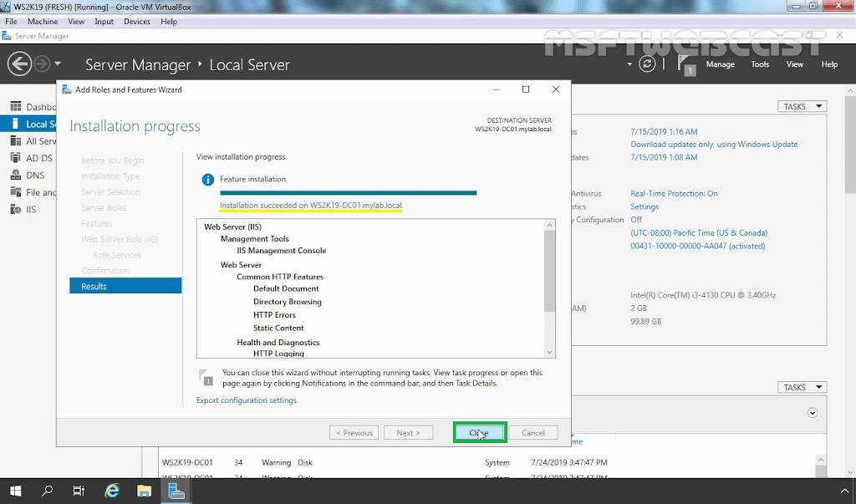Click the Off link for IE configuration
856x504 pixels.
636,220
